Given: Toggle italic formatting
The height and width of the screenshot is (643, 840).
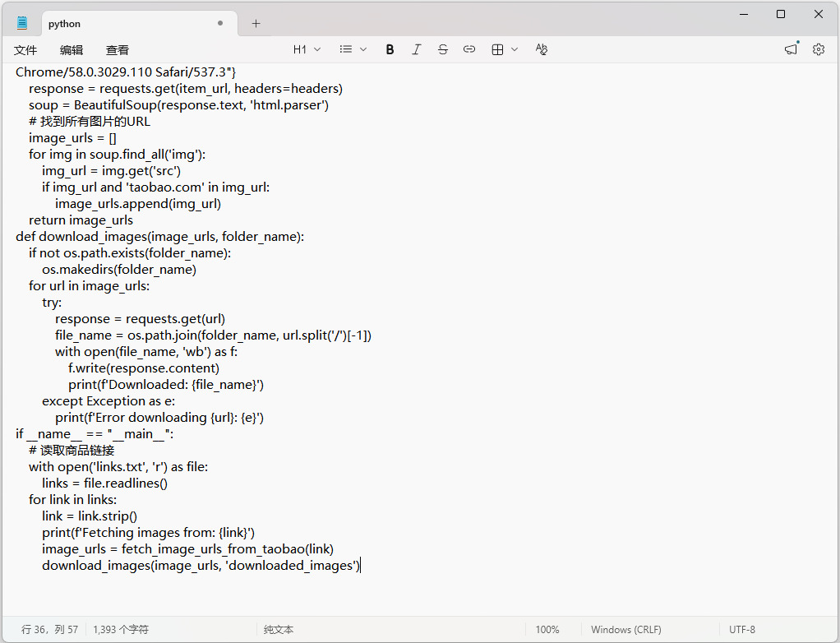Looking at the screenshot, I should (x=416, y=49).
